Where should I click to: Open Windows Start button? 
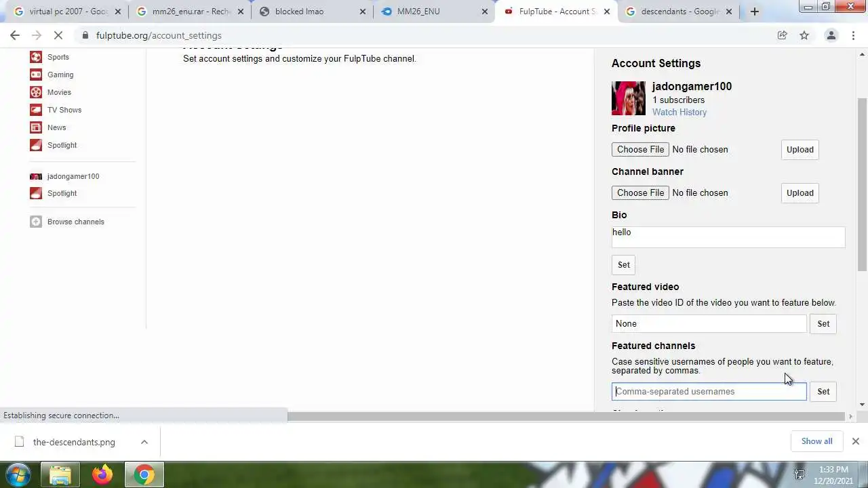tap(18, 474)
